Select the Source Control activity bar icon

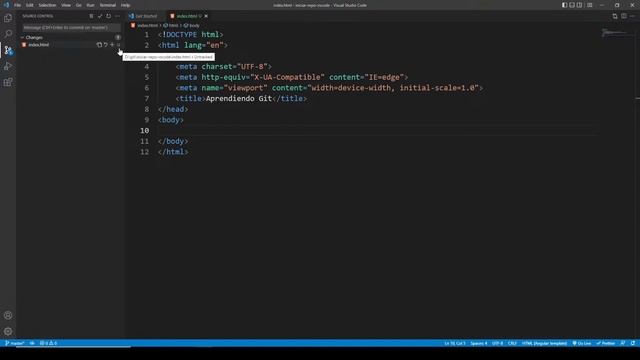click(8, 50)
